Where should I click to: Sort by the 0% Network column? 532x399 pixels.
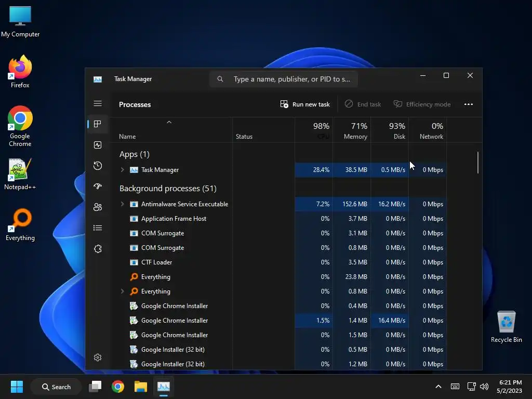point(428,130)
